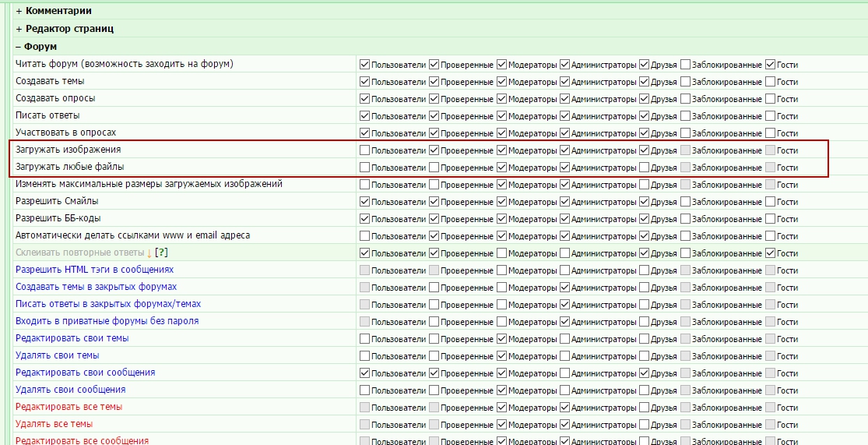Click "Входить в приватные форумы без пароля"
This screenshot has width=868, height=445.
(x=107, y=321)
